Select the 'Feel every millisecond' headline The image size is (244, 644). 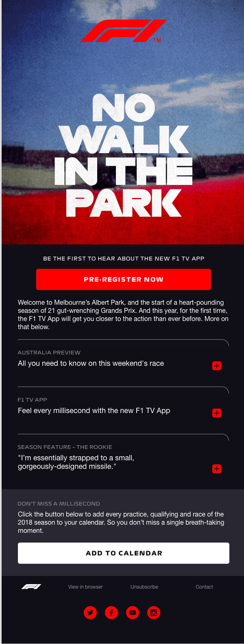94,411
